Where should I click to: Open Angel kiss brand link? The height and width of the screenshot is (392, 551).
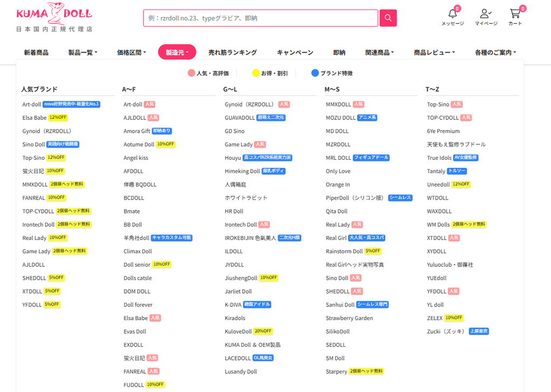pos(136,158)
